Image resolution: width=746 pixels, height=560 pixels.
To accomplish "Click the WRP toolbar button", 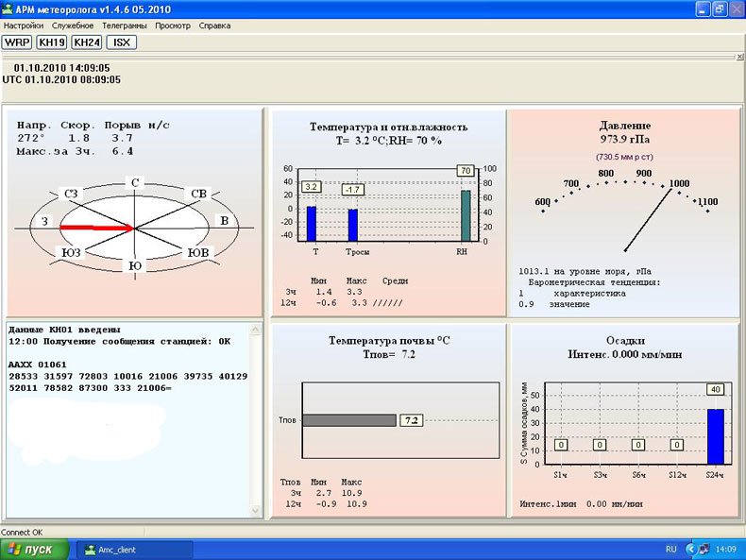I will click(x=17, y=42).
